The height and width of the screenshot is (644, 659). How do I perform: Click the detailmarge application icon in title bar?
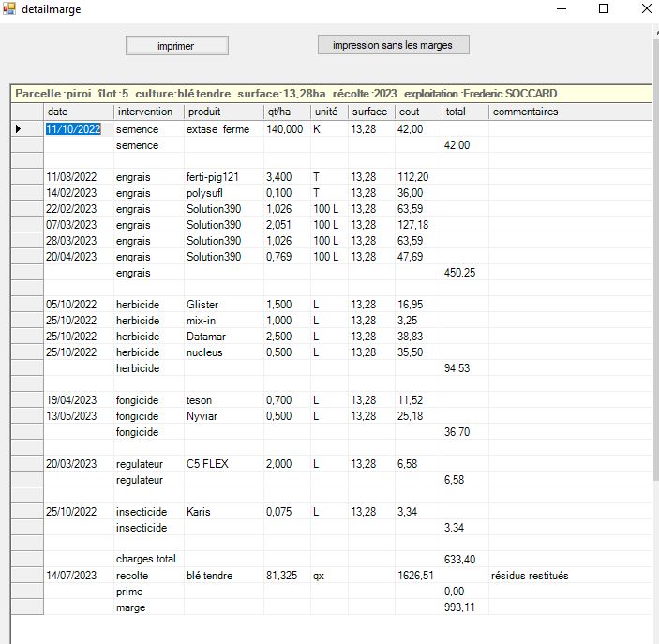pos(9,9)
